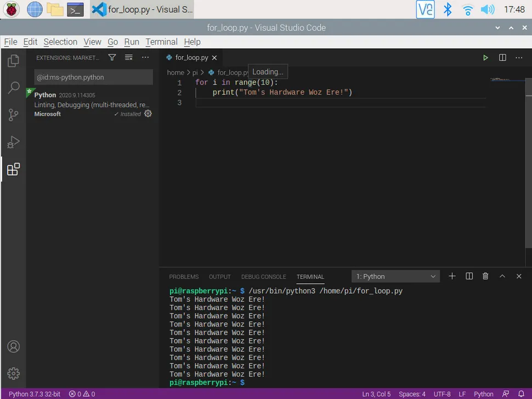This screenshot has width=532, height=399.
Task: Open Extensions panel more actions menu
Action: point(145,58)
